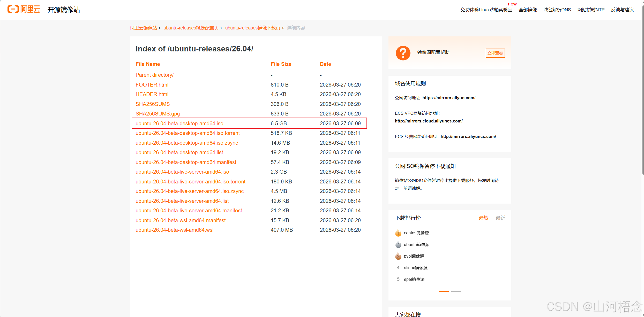The image size is (644, 317).
Task: Click the 公网ISO镜像暂停下载通知 heading
Action: pyautogui.click(x=425, y=166)
